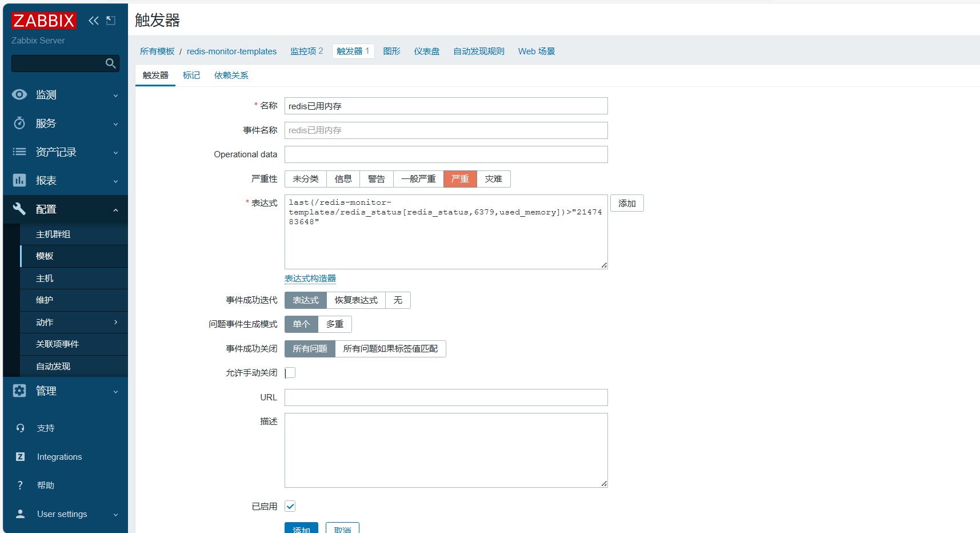Click into the Operational data field
The width and height of the screenshot is (980, 533).
446,154
